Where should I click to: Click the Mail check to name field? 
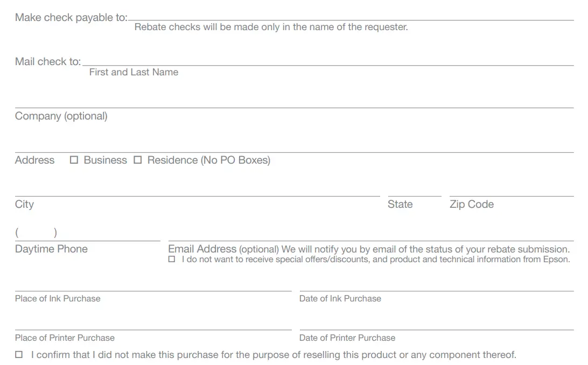click(x=328, y=60)
